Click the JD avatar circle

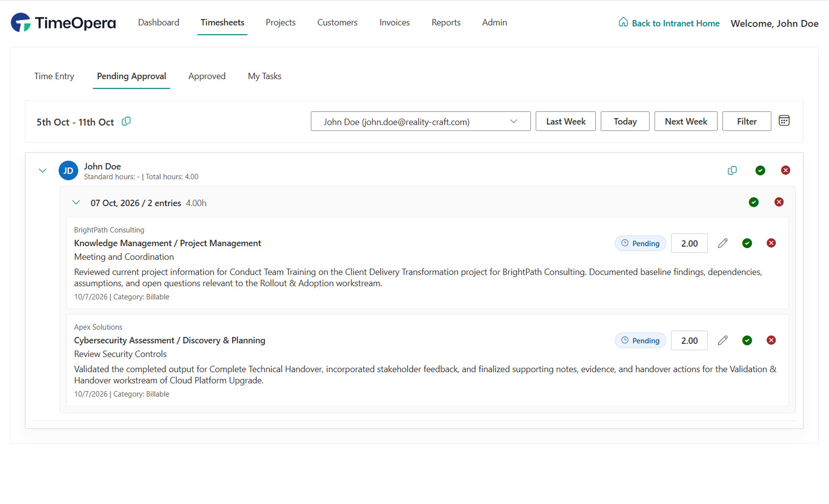(x=68, y=170)
